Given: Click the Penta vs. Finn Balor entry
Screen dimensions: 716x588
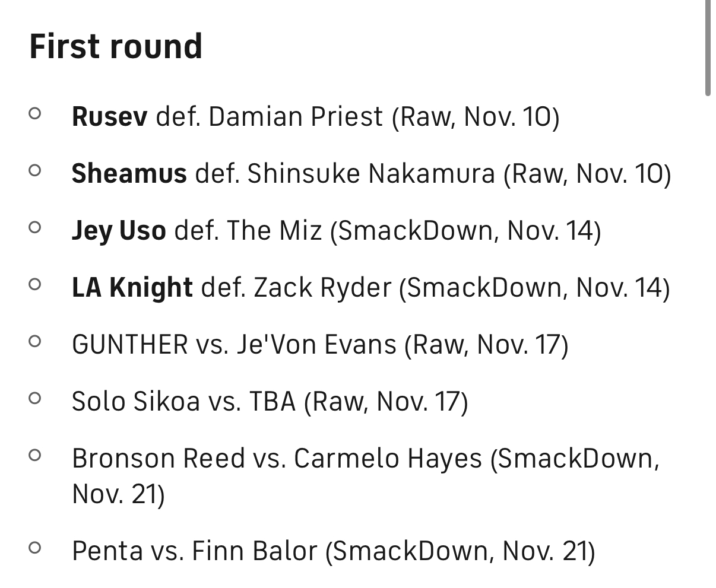Looking at the screenshot, I should tap(332, 551).
